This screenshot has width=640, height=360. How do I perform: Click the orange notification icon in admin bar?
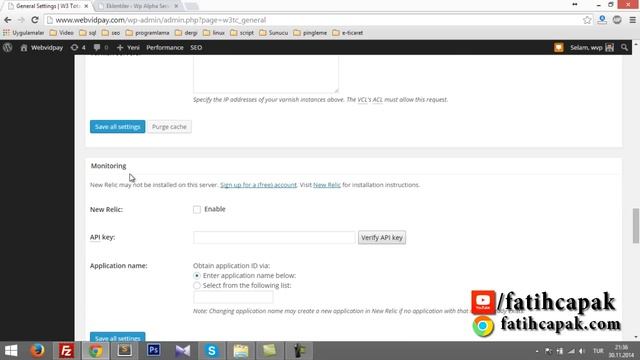[x=558, y=47]
